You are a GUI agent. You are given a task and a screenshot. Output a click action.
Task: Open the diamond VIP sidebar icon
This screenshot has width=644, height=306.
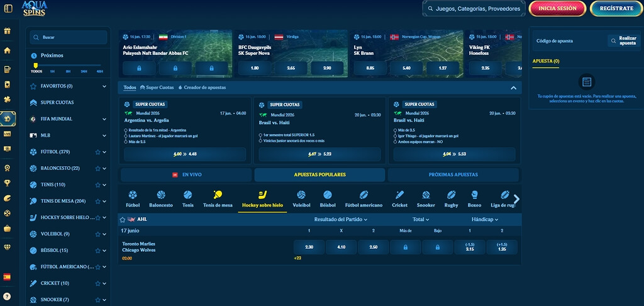pos(7,247)
